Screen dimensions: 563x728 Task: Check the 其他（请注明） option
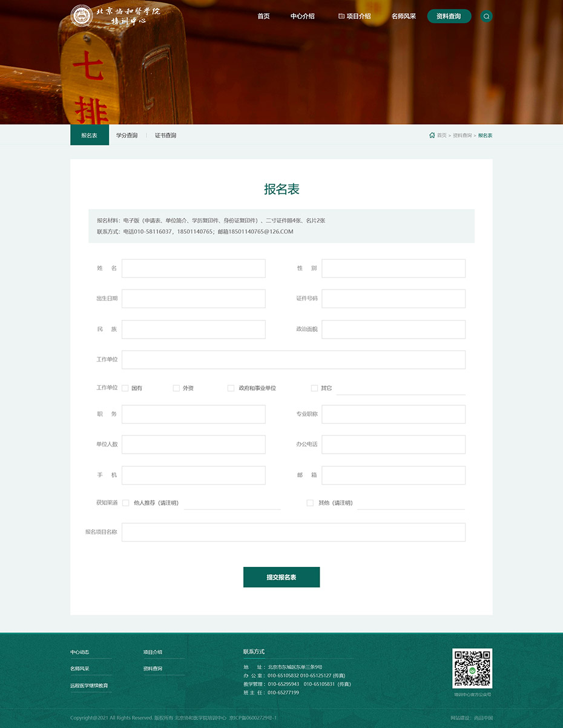310,503
